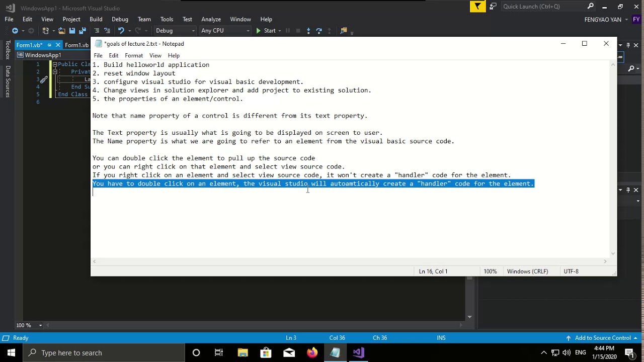Show hidden system tray icons

coord(543,352)
